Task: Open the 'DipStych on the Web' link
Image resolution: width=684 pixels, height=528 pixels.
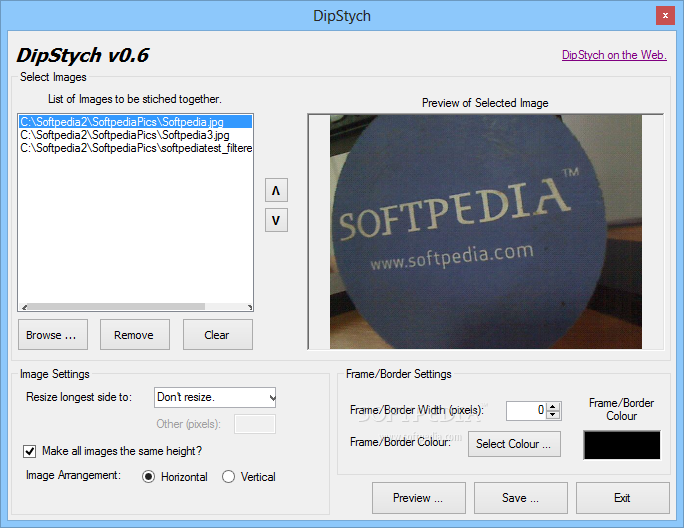Action: pyautogui.click(x=614, y=55)
